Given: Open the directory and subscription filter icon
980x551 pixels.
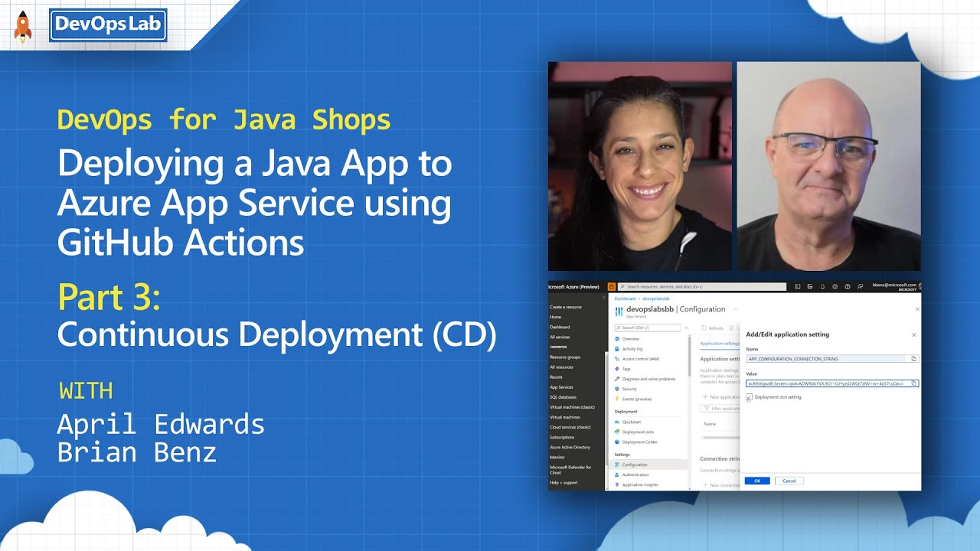Looking at the screenshot, I should (x=810, y=286).
